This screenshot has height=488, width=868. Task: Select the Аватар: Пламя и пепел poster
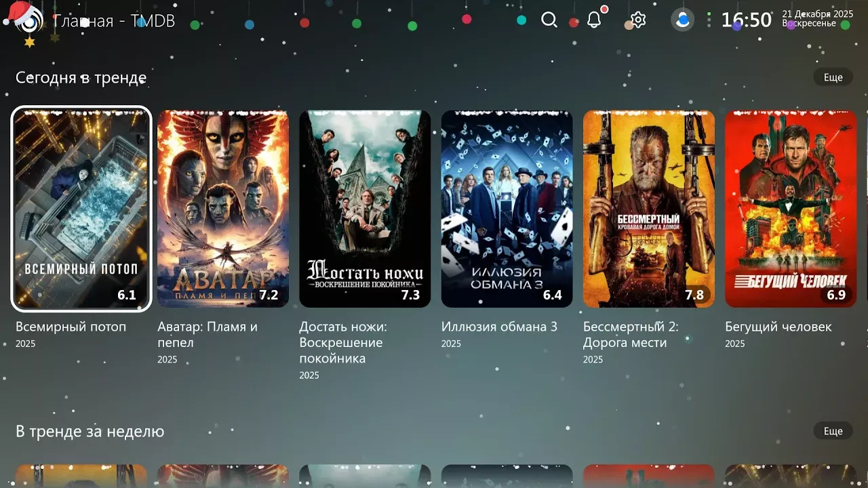(x=223, y=209)
